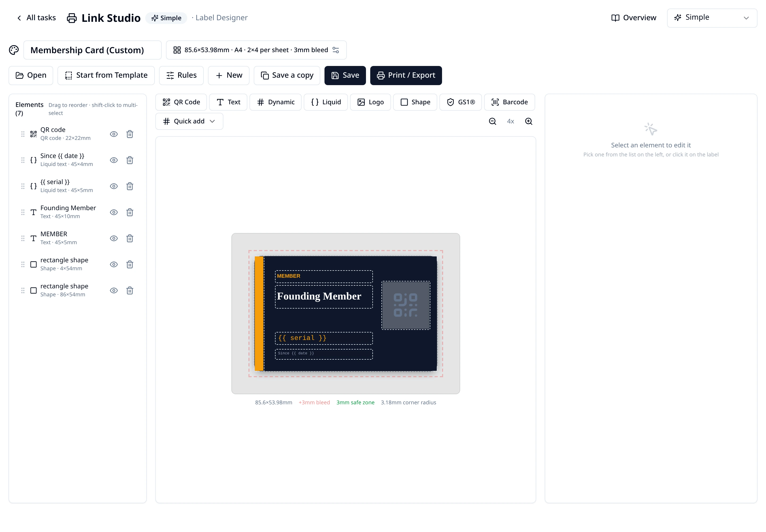
Task: Click Start from Template
Action: (x=106, y=75)
